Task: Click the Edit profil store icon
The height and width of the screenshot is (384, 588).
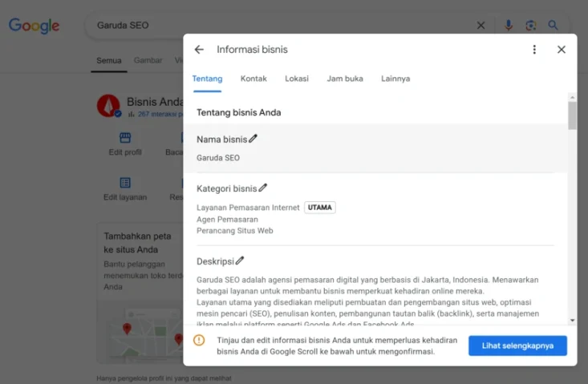Action: click(x=125, y=138)
